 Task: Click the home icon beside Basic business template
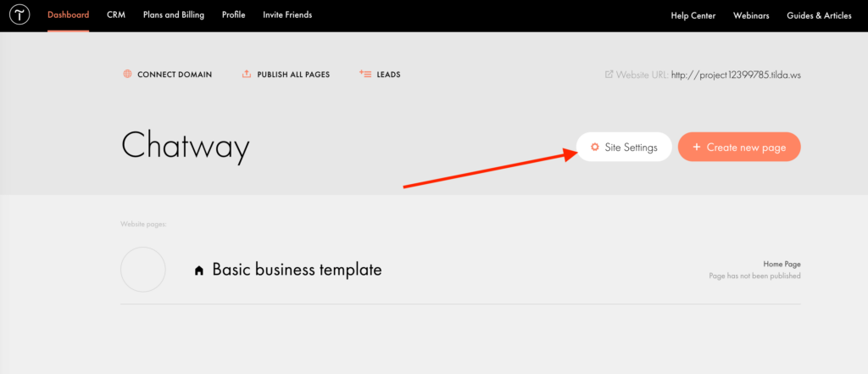198,271
